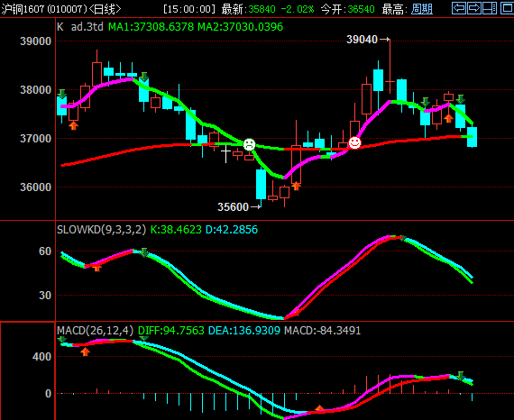This screenshot has height=420, width=514.
Task: Click the SLOWKD(9,3,3,2) indicator title
Action: tap(101, 229)
